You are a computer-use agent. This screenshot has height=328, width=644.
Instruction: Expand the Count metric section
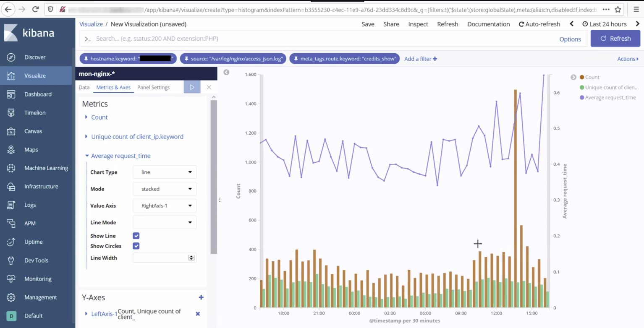coord(99,117)
